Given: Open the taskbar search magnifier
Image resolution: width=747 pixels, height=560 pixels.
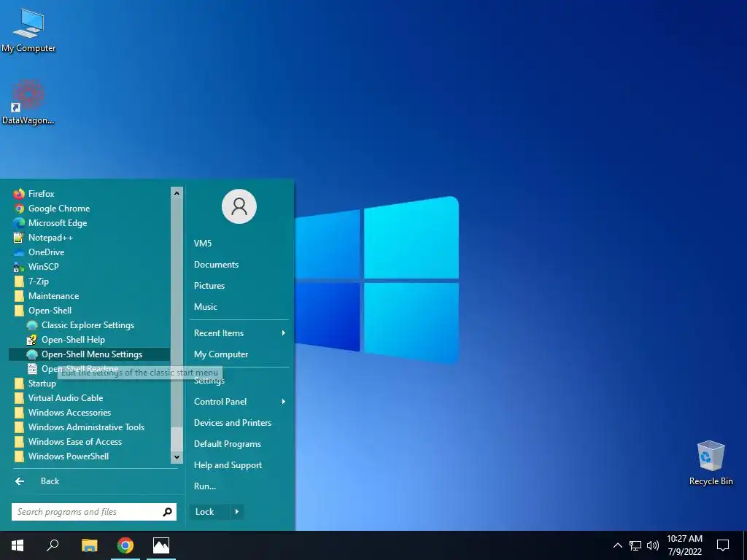Looking at the screenshot, I should coord(53,545).
